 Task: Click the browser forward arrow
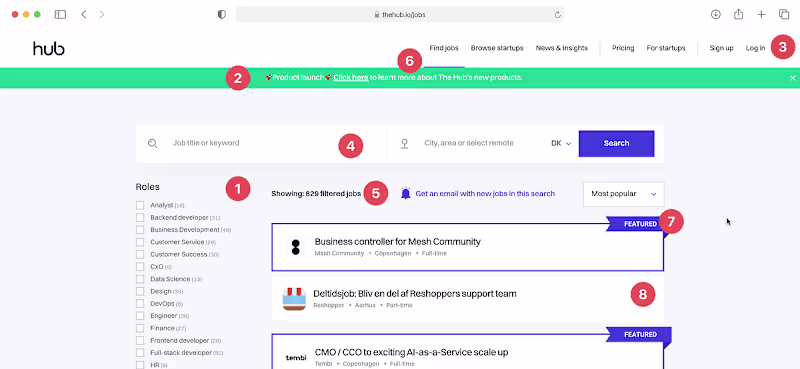click(102, 15)
